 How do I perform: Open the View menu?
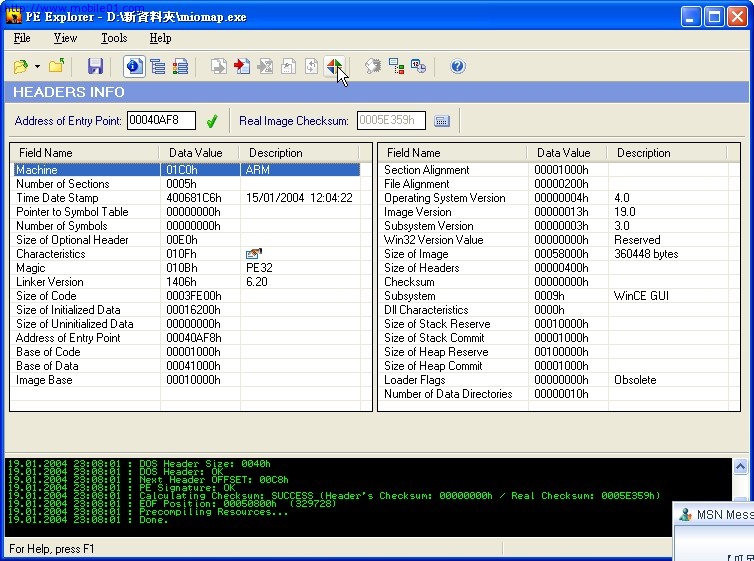coord(65,38)
